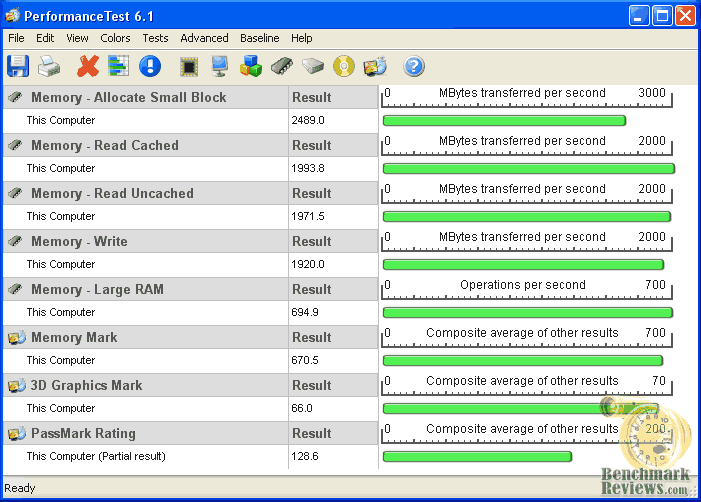This screenshot has height=502, width=701.
Task: Select the Memory - Write heading
Action: [x=79, y=241]
